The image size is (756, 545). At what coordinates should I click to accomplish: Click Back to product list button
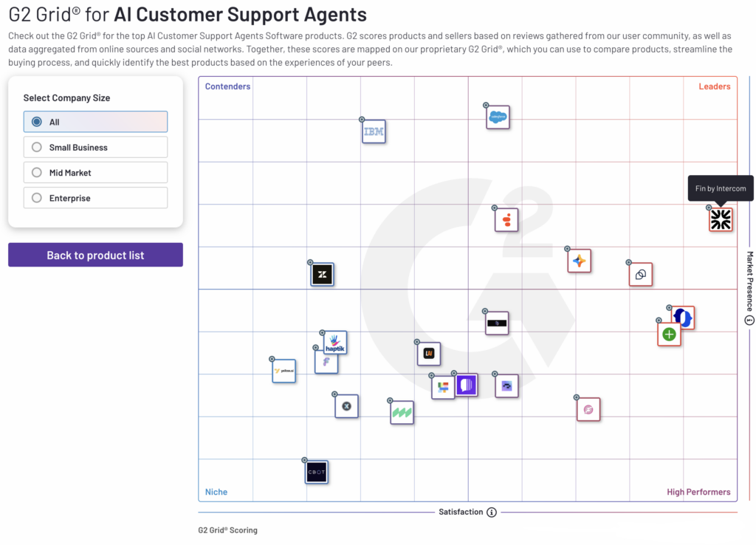click(x=95, y=255)
